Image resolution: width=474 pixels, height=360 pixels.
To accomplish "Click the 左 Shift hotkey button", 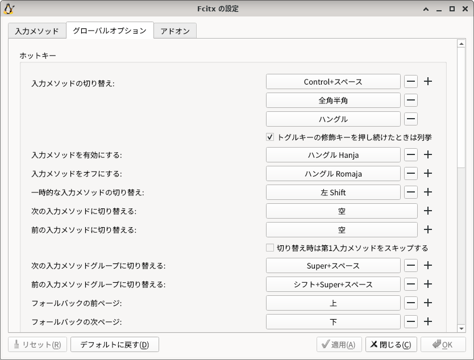I will coord(333,192).
